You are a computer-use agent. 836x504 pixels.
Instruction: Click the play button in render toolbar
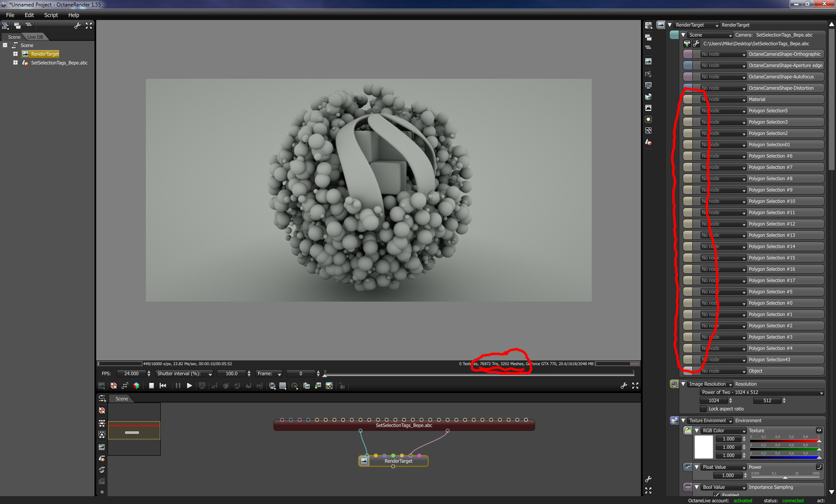[x=189, y=386]
